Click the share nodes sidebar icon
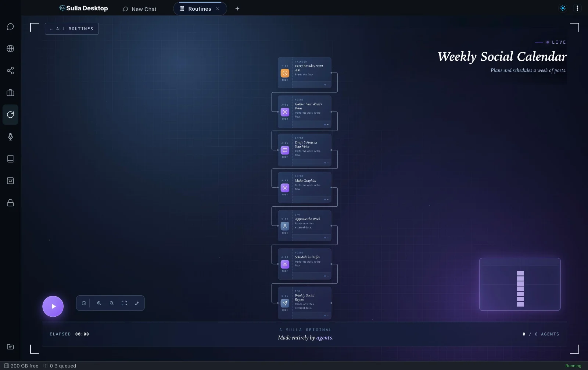This screenshot has height=370, width=588. 10,71
